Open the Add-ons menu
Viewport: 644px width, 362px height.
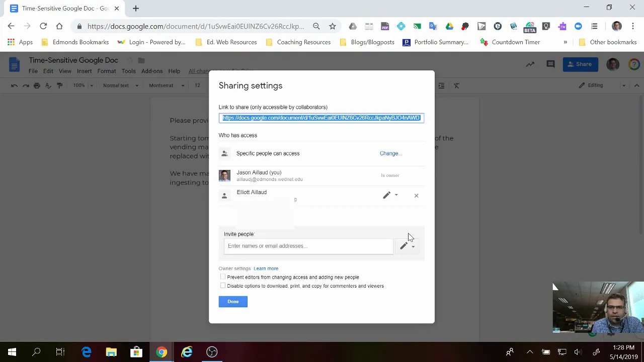tap(152, 71)
